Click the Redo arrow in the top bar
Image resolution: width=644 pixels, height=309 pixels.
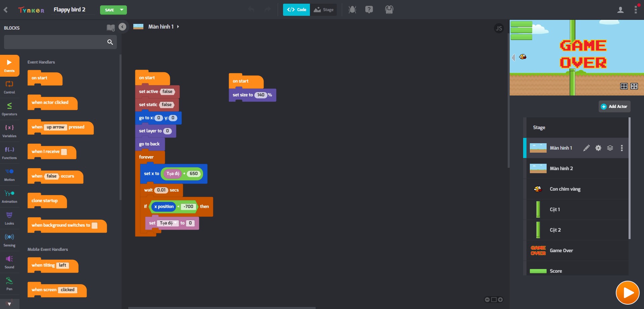tap(268, 10)
